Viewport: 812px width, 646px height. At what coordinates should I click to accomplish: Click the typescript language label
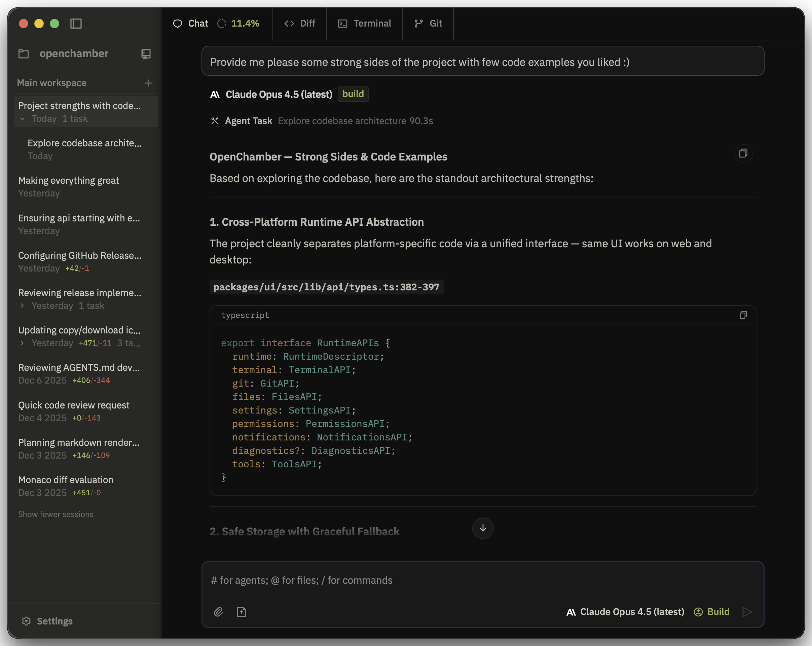245,315
